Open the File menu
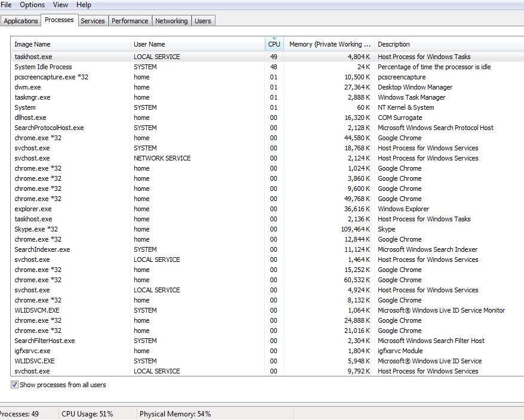Image resolution: width=524 pixels, height=420 pixels. pyautogui.click(x=6, y=5)
